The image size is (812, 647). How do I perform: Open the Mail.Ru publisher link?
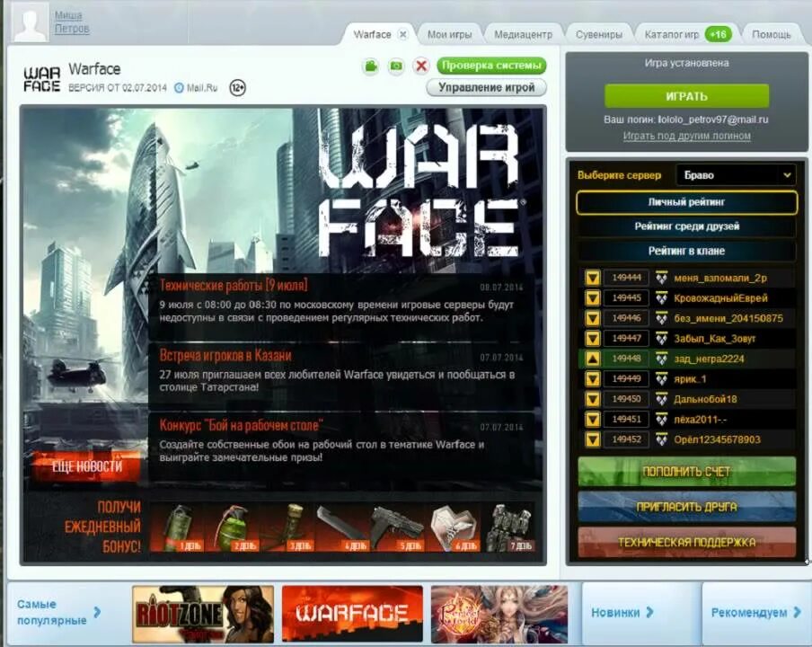197,87
